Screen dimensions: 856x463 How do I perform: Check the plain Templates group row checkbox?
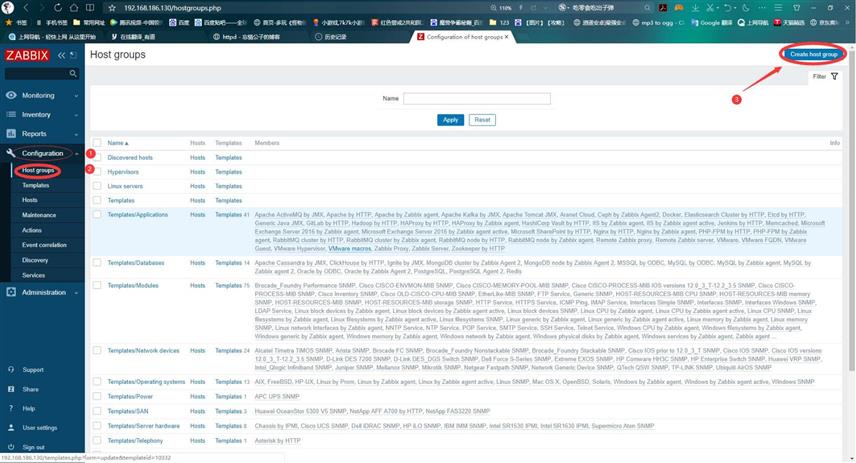97,200
